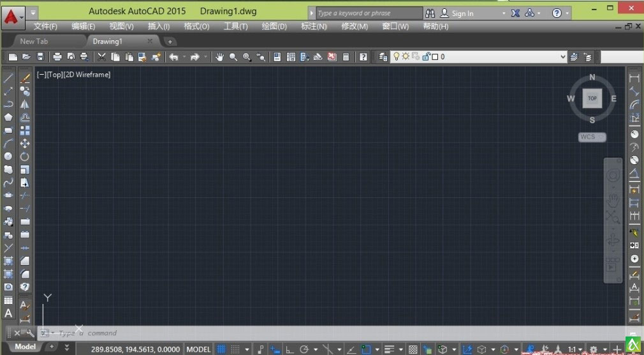
Task: Open the layer selection dropdown
Action: 562,57
